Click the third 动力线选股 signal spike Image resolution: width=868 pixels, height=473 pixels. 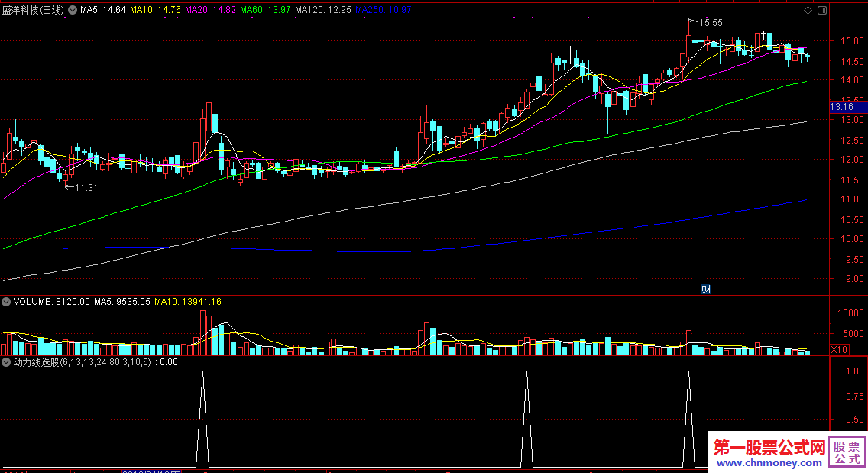(x=688, y=420)
